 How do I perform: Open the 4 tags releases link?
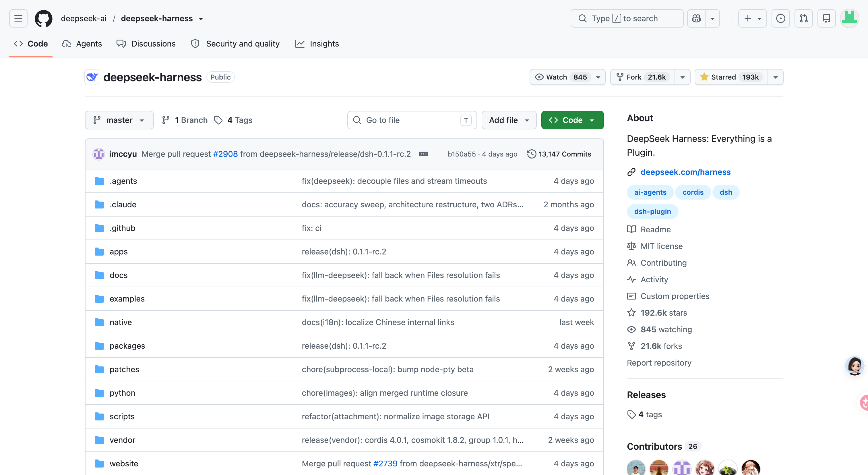click(x=645, y=414)
